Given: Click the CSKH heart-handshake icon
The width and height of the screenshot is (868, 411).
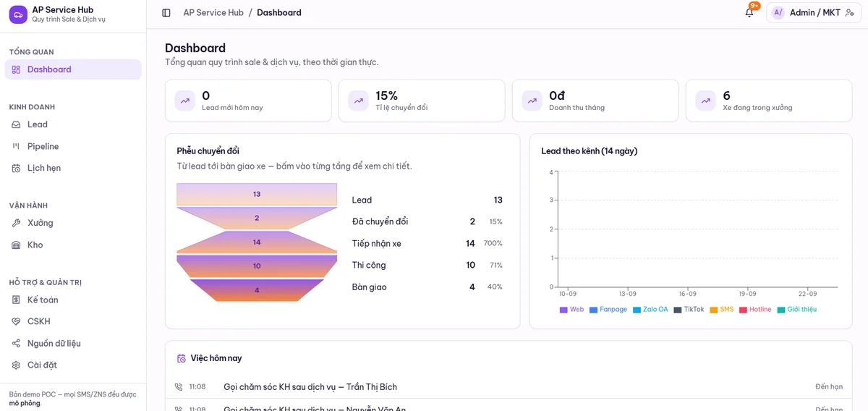Looking at the screenshot, I should (16, 321).
